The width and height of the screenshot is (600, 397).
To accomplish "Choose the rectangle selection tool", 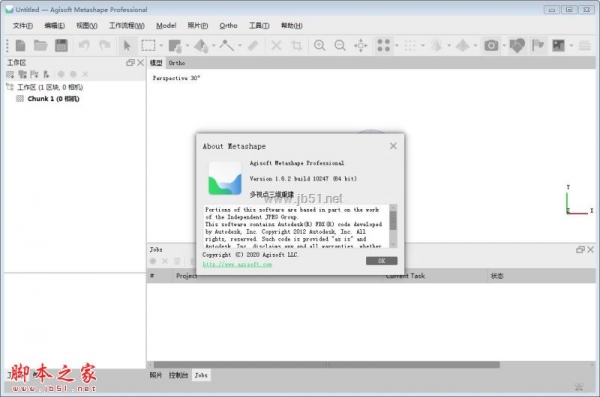I will [148, 46].
